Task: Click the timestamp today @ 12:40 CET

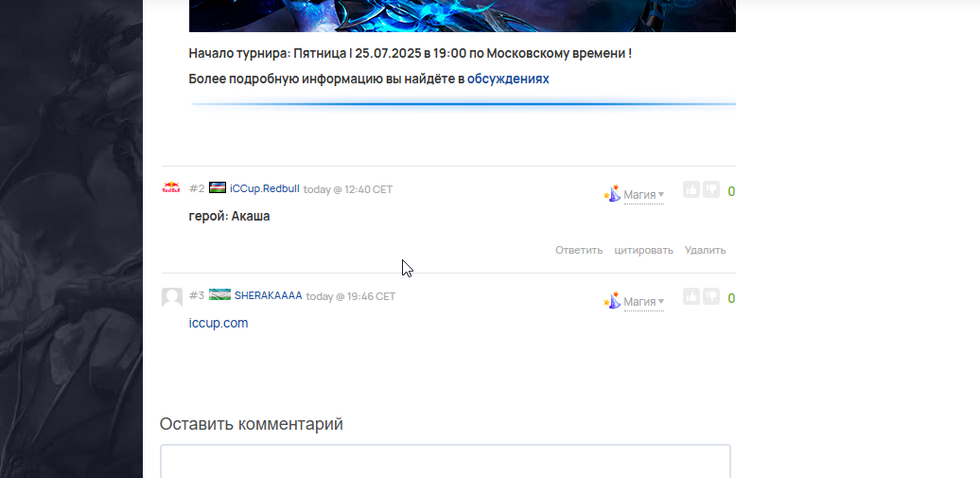Action: 348,189
